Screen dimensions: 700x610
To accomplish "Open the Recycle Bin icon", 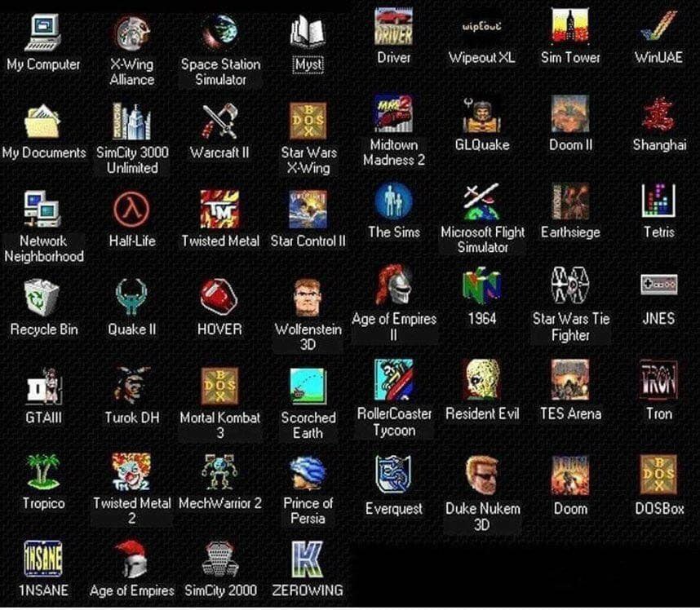I will 42,298.
